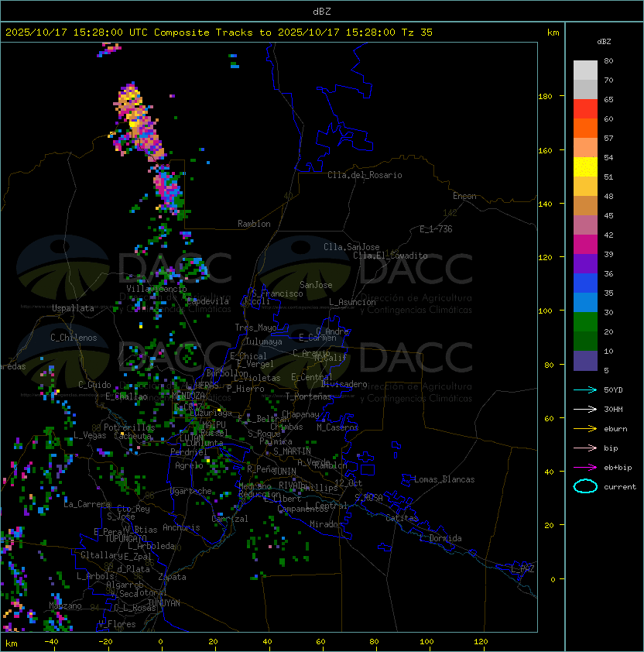644x652 pixels.
Task: Click the 'current' legend text
Action: [x=620, y=487]
